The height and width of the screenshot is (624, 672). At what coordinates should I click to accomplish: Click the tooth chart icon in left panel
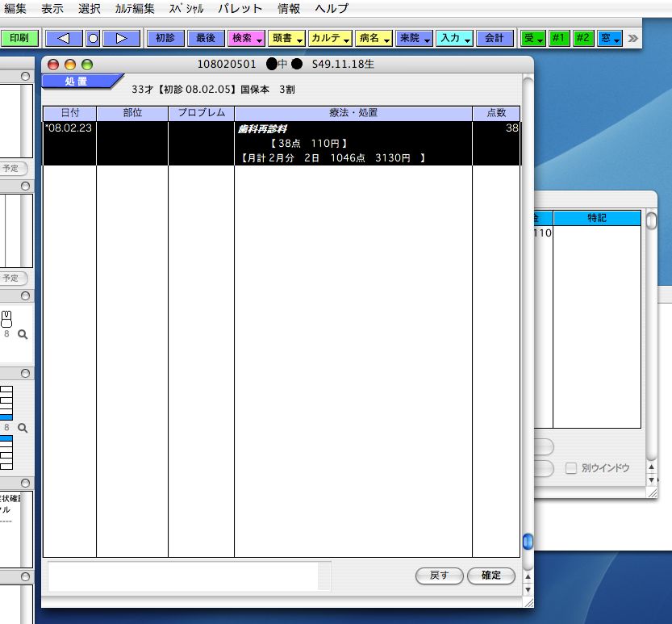[7, 318]
